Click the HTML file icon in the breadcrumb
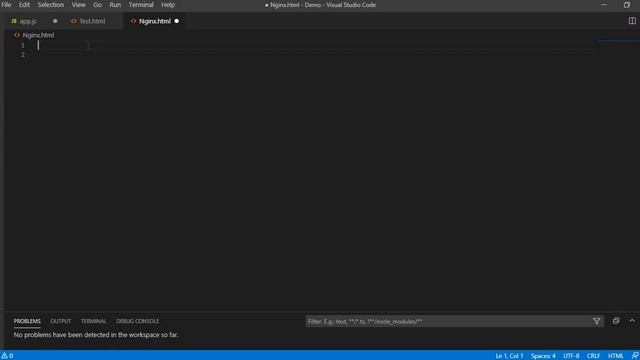Viewport: 640px width, 360px height. point(17,35)
